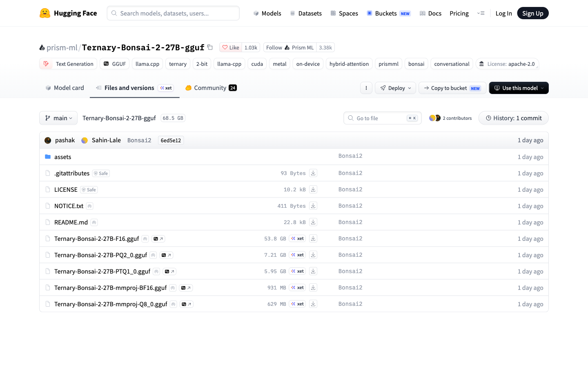Expand the main branch selector
The image size is (588, 368).
point(58,118)
